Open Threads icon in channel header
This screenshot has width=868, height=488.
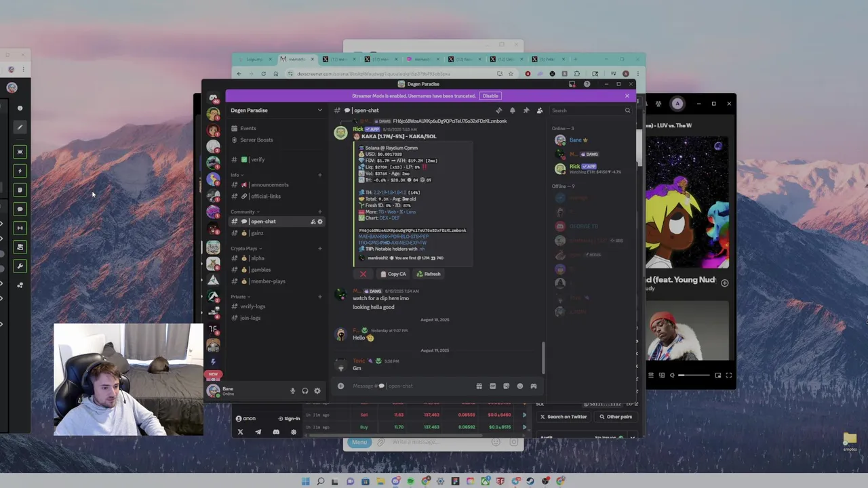(x=499, y=110)
